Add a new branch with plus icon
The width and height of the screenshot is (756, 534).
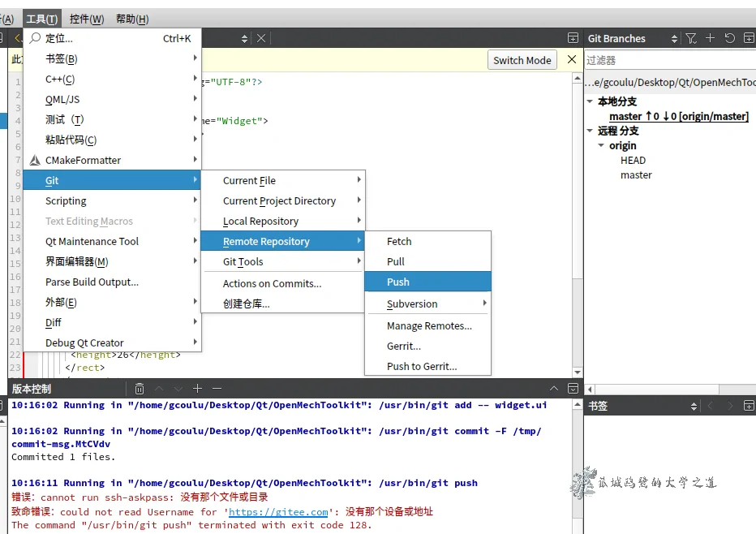coord(711,38)
